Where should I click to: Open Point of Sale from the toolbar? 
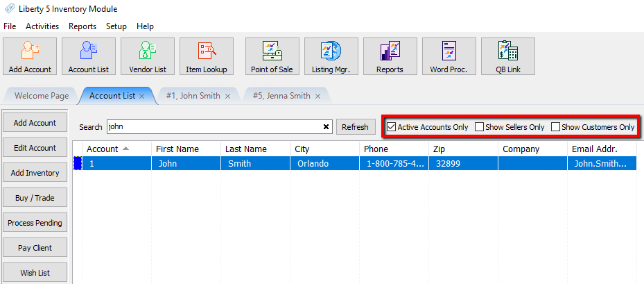coord(272,56)
